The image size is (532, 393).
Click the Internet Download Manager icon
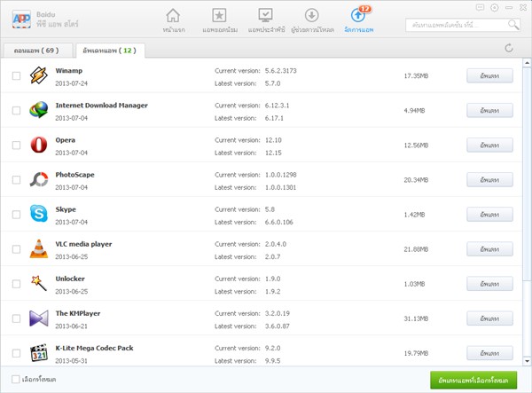(39, 110)
